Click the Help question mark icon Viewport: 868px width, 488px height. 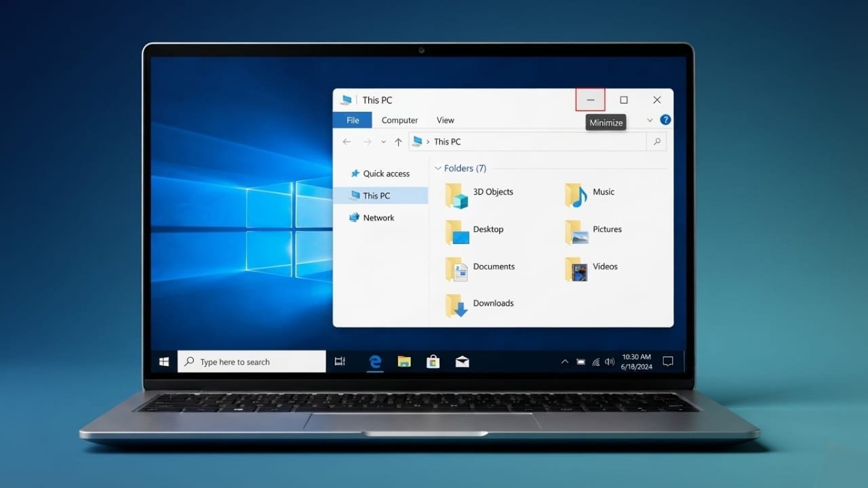tap(665, 120)
